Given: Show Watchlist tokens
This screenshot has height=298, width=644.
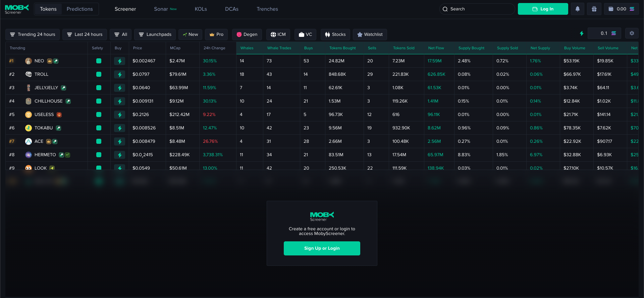Looking at the screenshot, I should click(370, 35).
